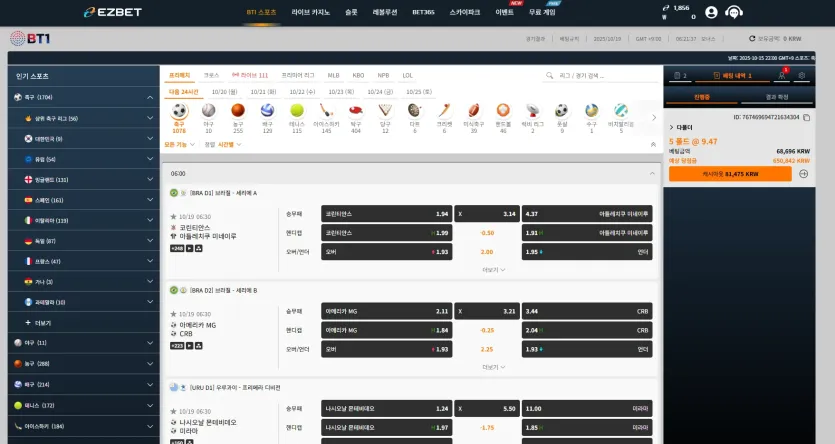The image size is (835, 444).
Task: Select the handball sport icon (핸드볼 46)
Action: [503, 110]
